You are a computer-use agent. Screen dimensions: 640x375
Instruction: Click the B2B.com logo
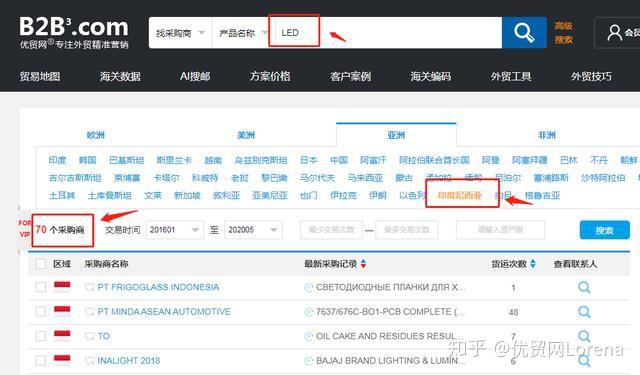coord(74,33)
